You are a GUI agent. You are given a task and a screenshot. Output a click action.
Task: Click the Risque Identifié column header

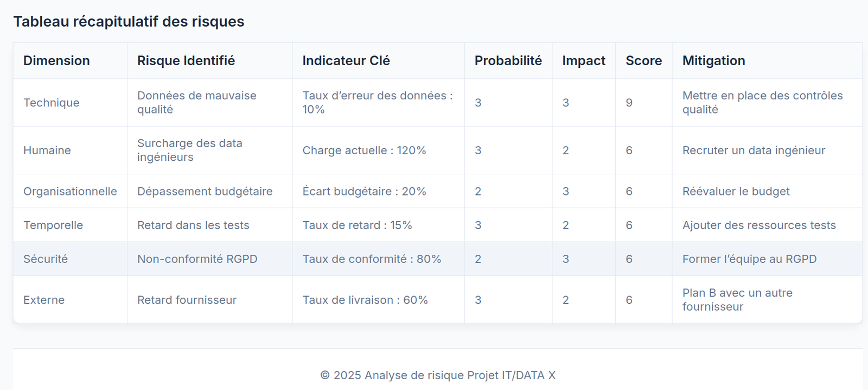click(x=186, y=61)
